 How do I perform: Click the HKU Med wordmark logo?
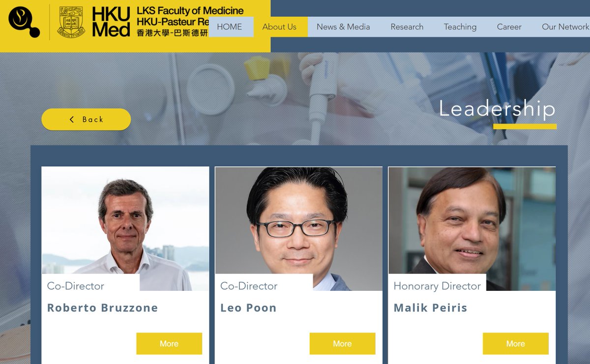click(x=111, y=22)
